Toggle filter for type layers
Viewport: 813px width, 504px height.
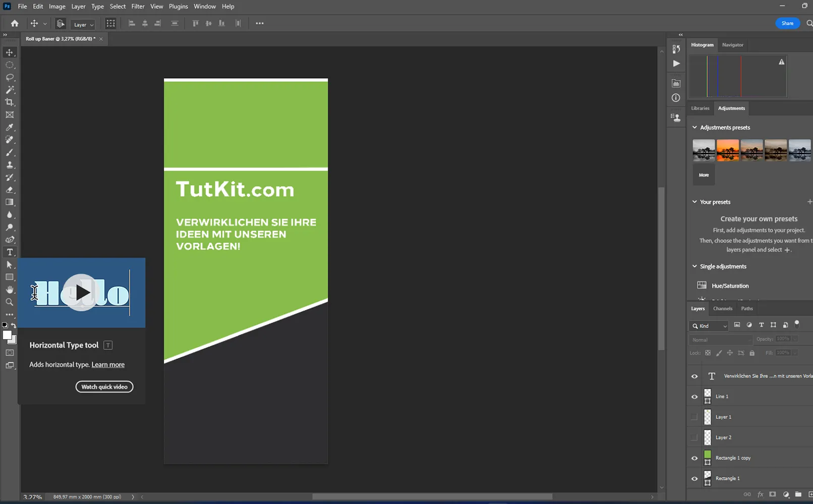(762, 325)
